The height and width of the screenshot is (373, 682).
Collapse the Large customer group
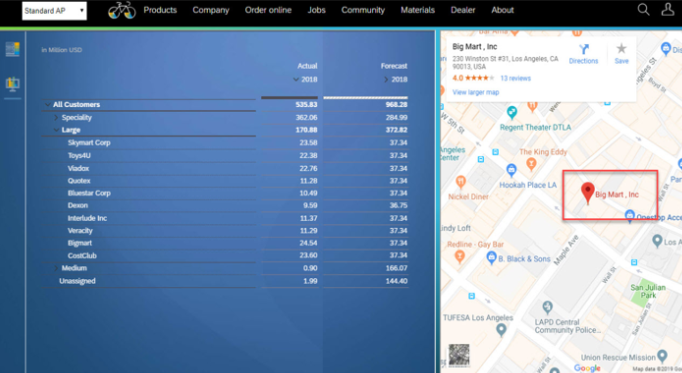56,130
